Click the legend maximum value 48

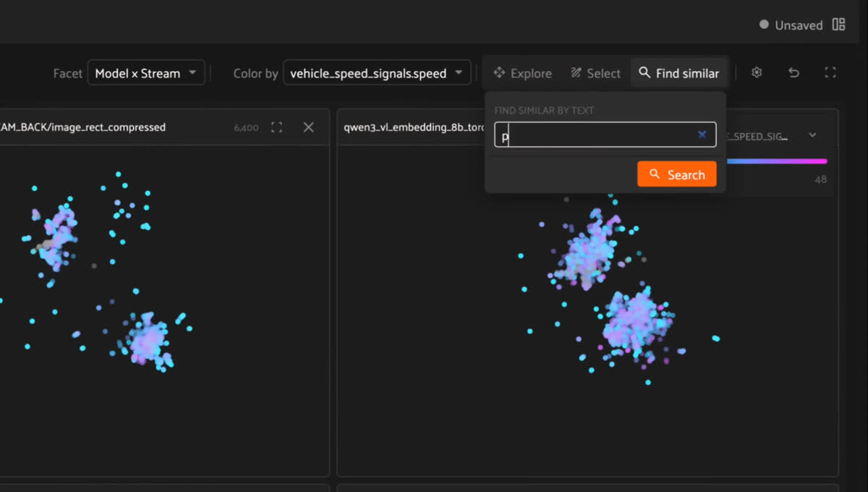point(820,179)
